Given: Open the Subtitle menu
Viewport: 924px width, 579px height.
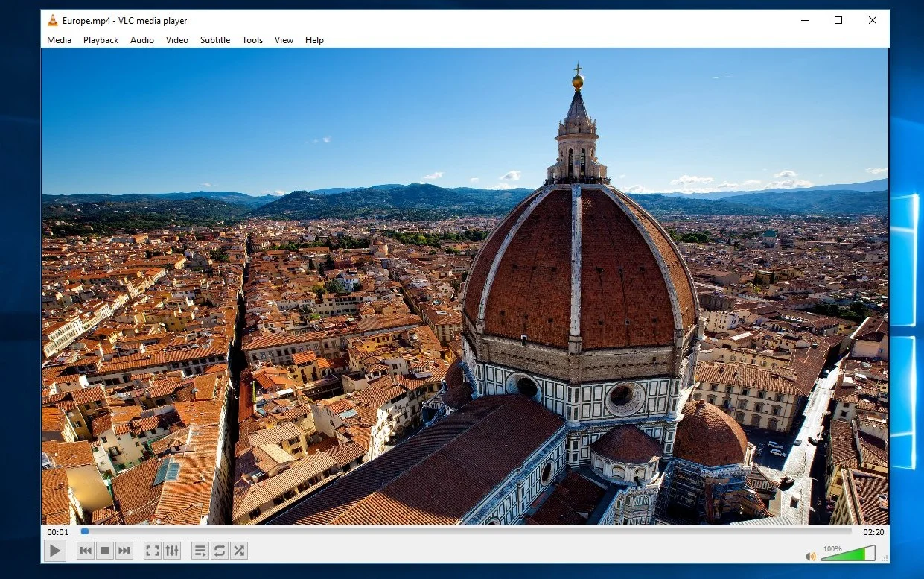Looking at the screenshot, I should (x=215, y=40).
